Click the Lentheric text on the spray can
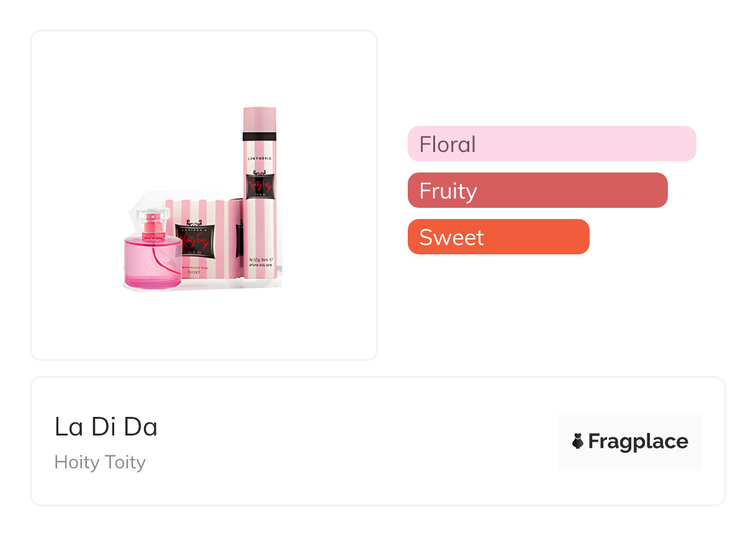The image size is (756, 536). pos(259,160)
